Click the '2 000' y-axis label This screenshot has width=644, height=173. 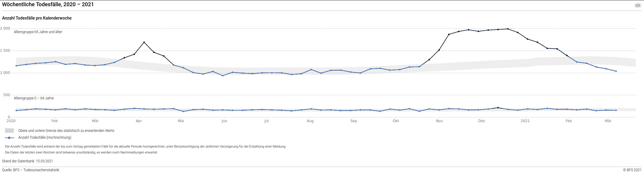(5, 28)
